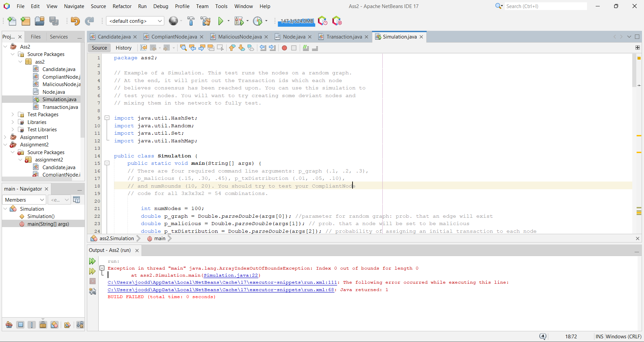644x342 pixels.
Task: Open the default config dropdown
Action: [160, 21]
